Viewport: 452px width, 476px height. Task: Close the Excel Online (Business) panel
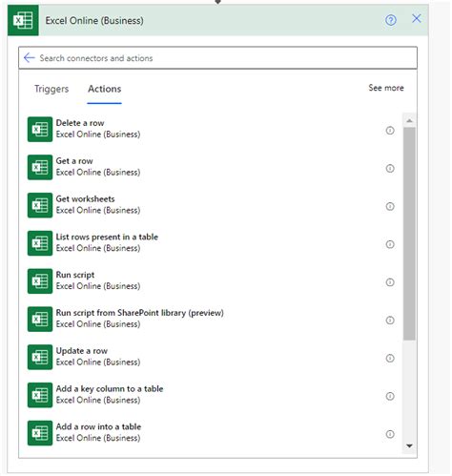click(417, 19)
